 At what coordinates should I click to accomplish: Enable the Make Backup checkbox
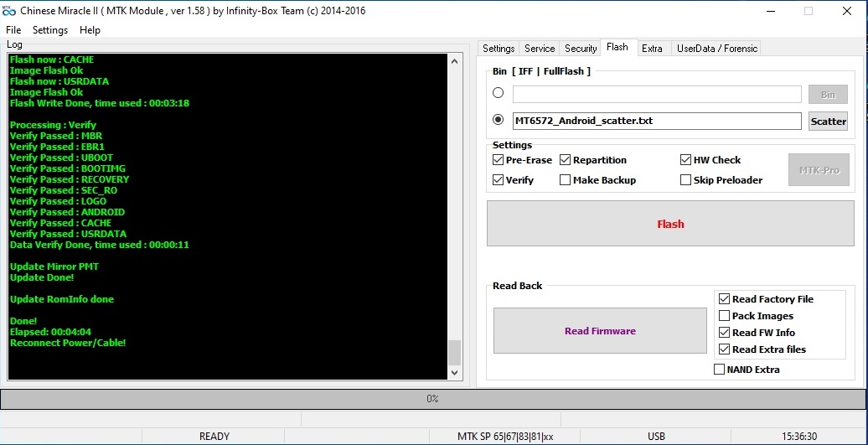(565, 180)
